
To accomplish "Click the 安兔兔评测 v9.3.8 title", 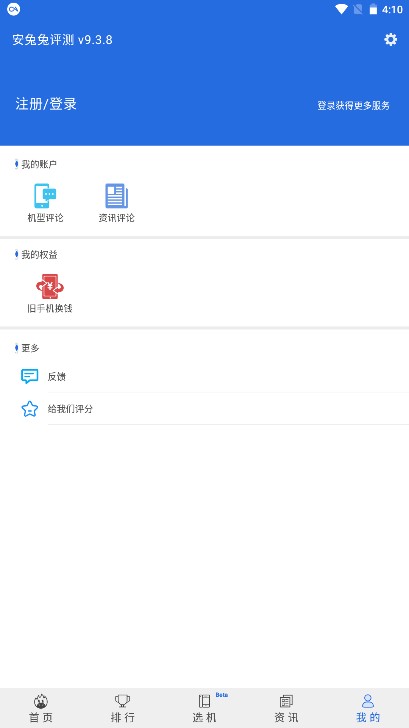I will point(62,40).
